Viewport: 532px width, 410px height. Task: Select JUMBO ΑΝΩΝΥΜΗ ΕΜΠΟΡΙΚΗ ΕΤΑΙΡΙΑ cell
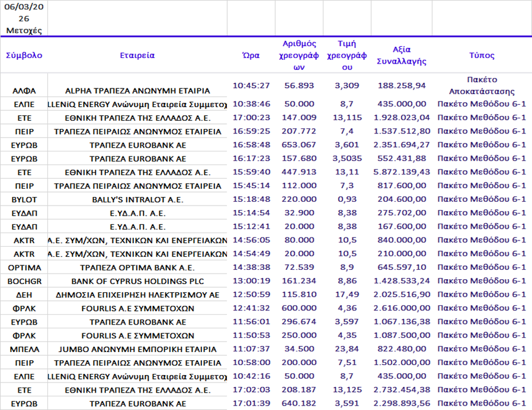coord(137,349)
